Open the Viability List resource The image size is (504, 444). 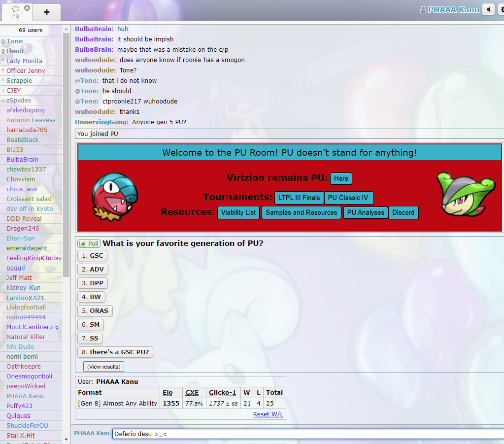coord(238,213)
